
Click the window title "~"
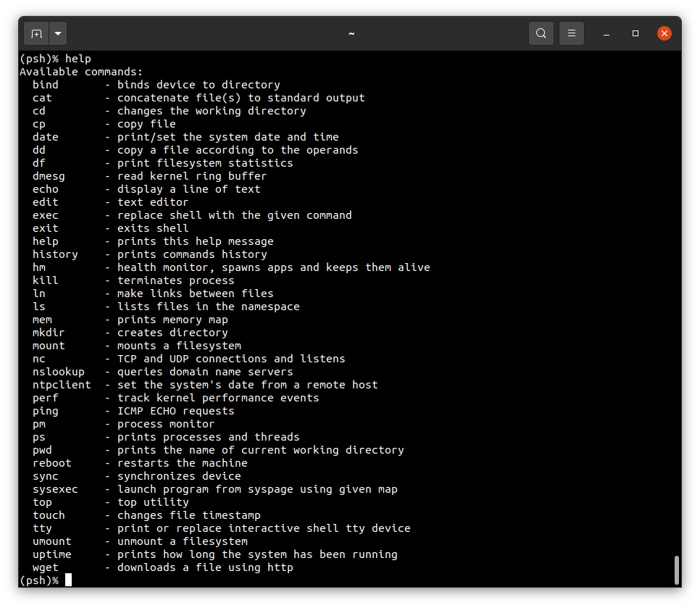point(351,33)
